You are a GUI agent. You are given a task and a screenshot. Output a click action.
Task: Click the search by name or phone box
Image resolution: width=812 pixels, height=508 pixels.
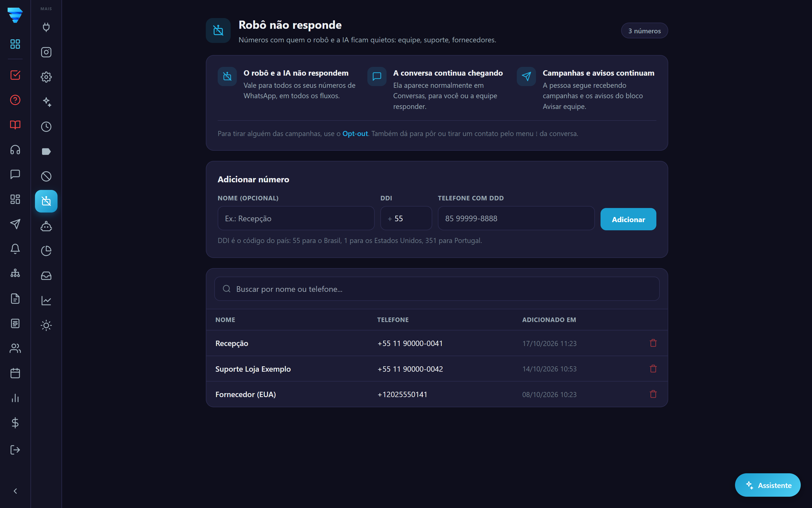(437, 289)
